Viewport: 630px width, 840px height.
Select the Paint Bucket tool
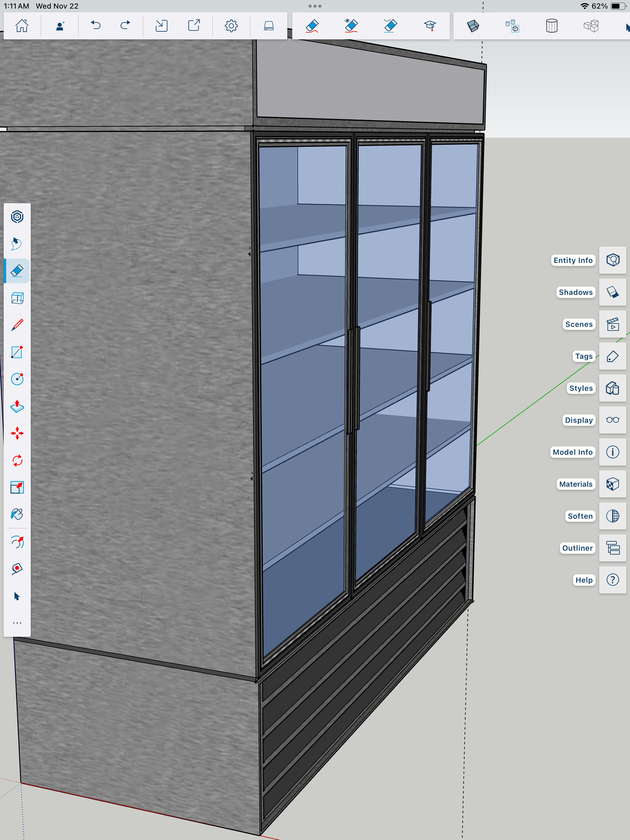click(17, 514)
